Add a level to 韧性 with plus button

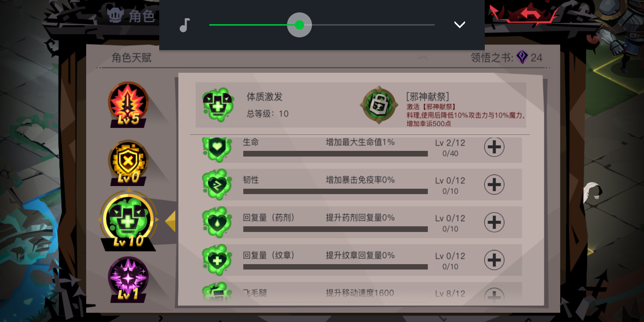click(494, 185)
